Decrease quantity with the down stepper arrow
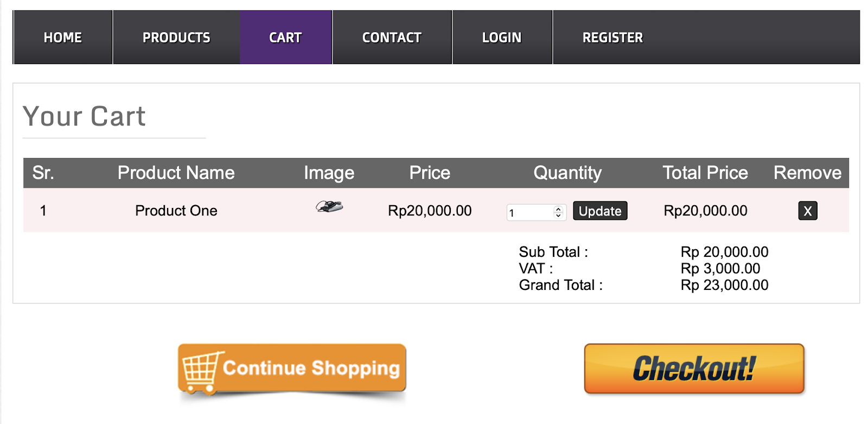Image resolution: width=868 pixels, height=424 pixels. pyautogui.click(x=558, y=215)
